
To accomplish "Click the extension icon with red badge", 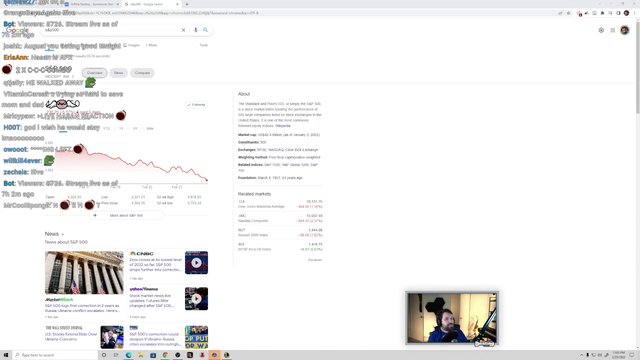I will click(579, 13).
